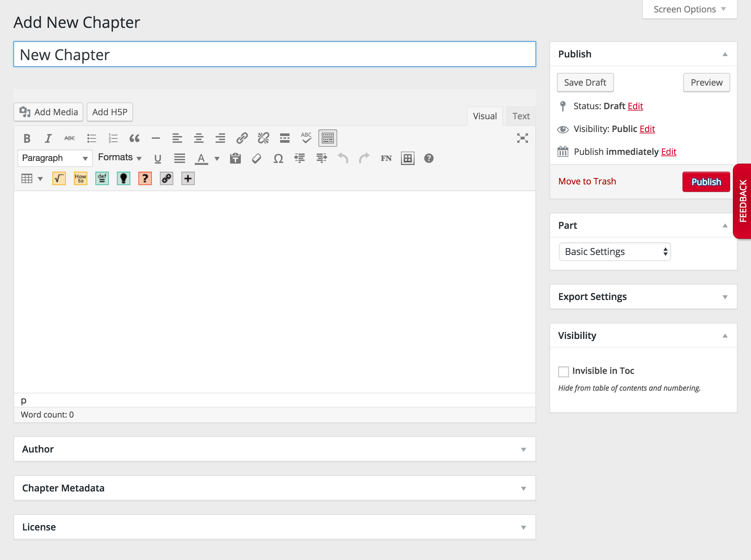Open the Part selection dropdown
The image size is (751, 560).
click(x=615, y=252)
